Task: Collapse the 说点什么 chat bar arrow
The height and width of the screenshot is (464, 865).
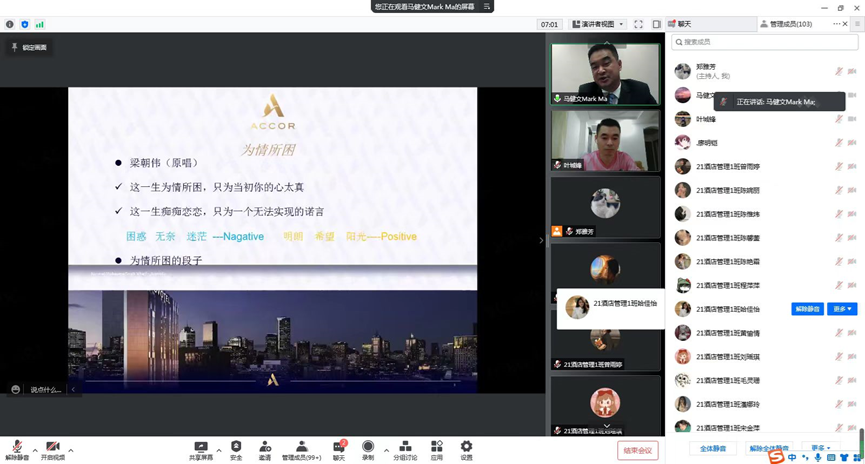Action: pyautogui.click(x=73, y=390)
